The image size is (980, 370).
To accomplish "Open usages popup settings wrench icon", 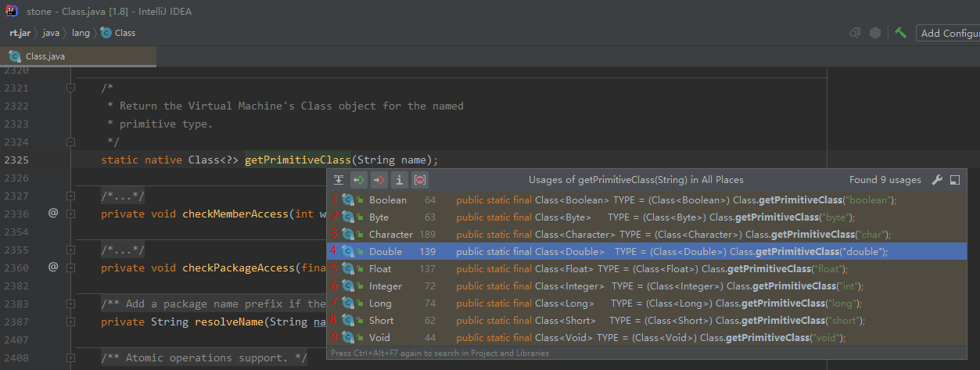I will coord(937,180).
